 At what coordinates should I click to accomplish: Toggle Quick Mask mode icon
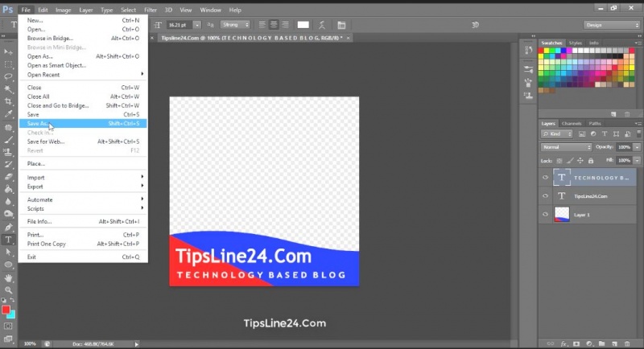(8, 326)
